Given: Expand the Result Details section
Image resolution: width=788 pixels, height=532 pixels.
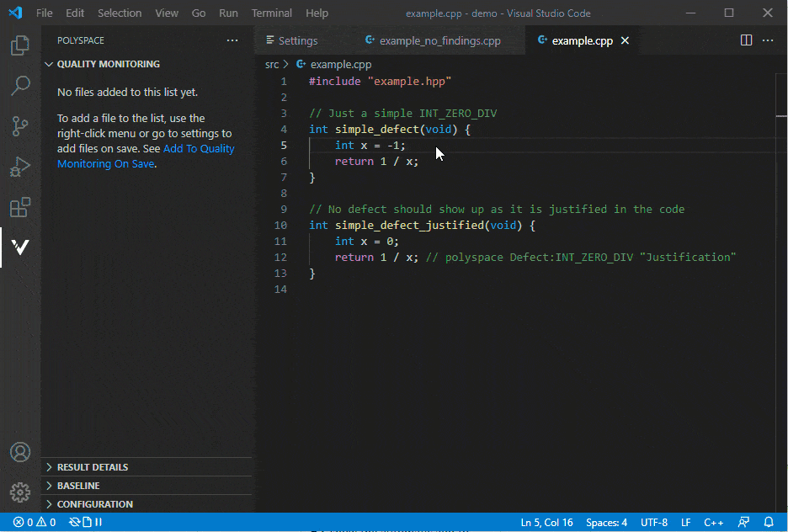Looking at the screenshot, I should pos(93,467).
